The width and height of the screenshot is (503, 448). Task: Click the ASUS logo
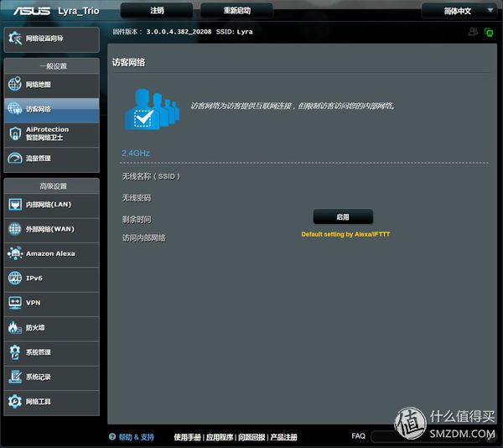tap(32, 11)
